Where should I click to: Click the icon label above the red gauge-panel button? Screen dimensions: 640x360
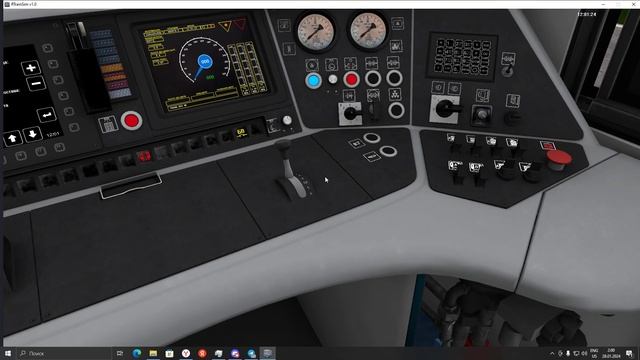[351, 64]
